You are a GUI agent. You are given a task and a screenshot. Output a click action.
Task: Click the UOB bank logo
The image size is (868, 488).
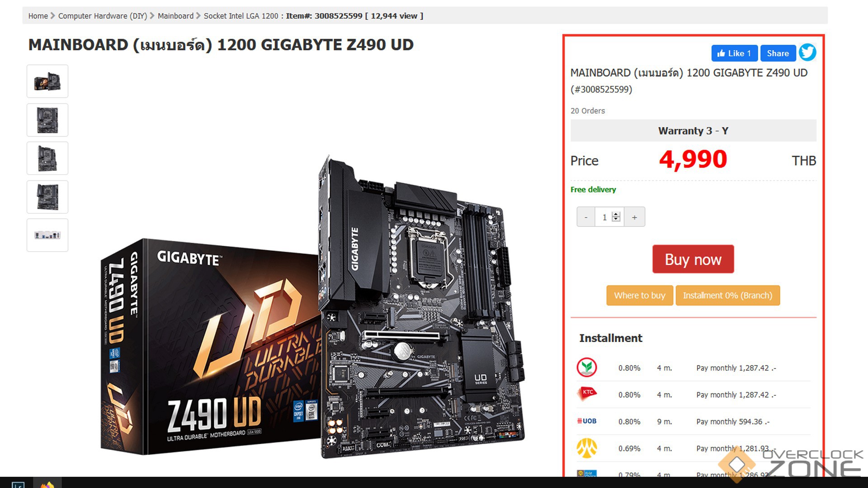click(587, 421)
